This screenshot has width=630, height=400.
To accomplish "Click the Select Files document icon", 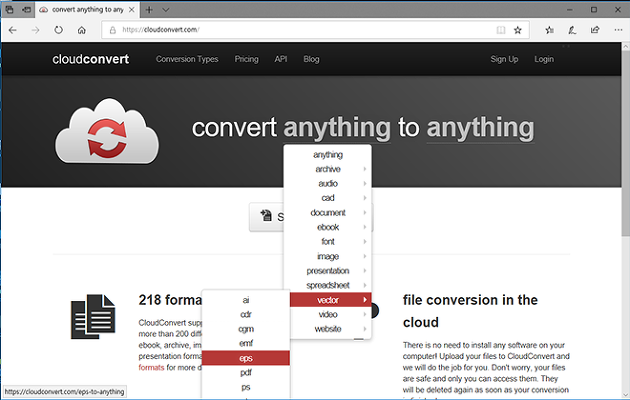I will pos(266,215).
